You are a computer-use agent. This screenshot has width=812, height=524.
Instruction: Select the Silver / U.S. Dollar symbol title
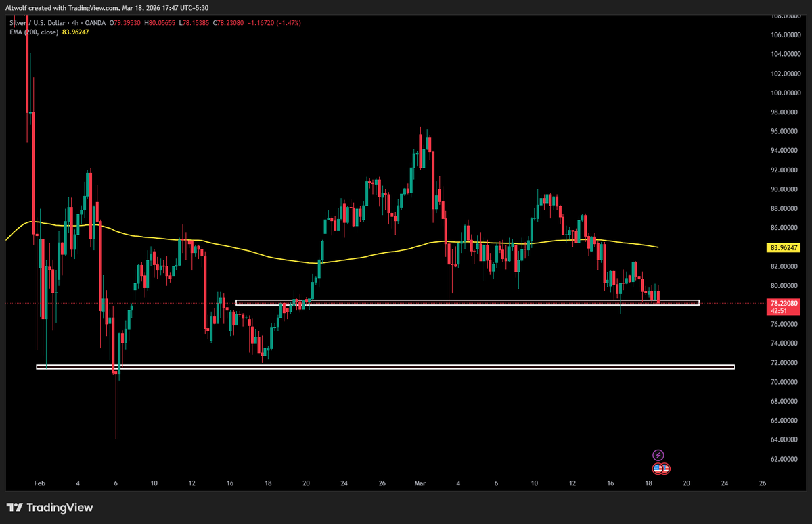click(37, 22)
